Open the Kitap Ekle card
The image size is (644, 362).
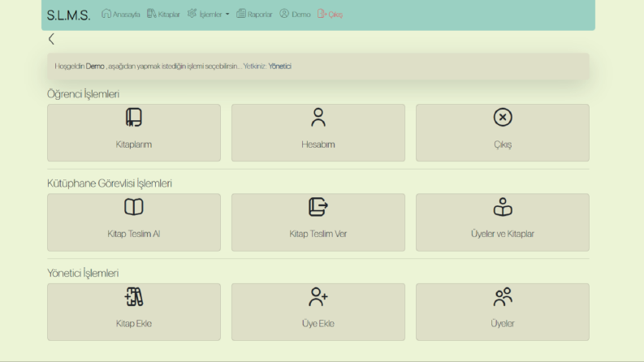(x=134, y=312)
